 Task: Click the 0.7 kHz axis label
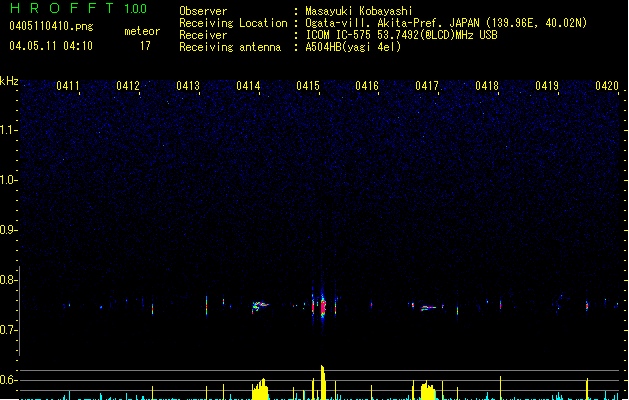[x=8, y=330]
